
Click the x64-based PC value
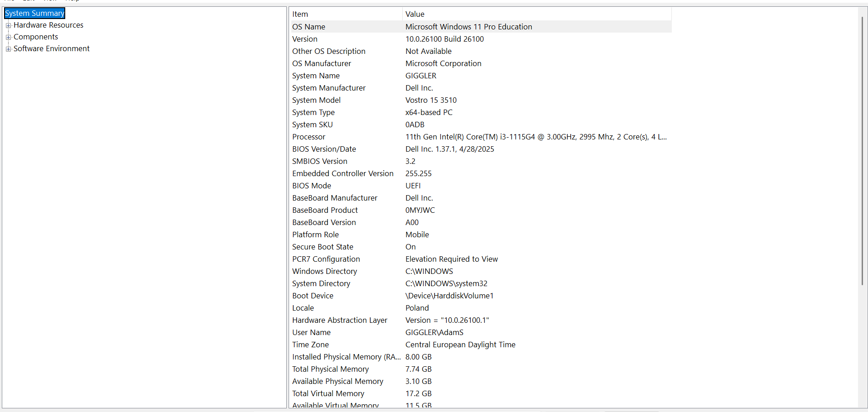pyautogui.click(x=429, y=112)
